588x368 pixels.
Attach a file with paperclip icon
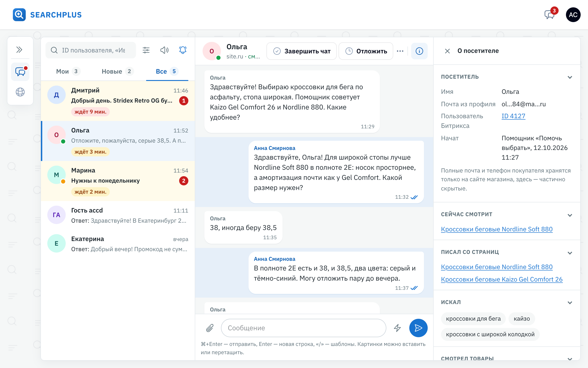210,328
